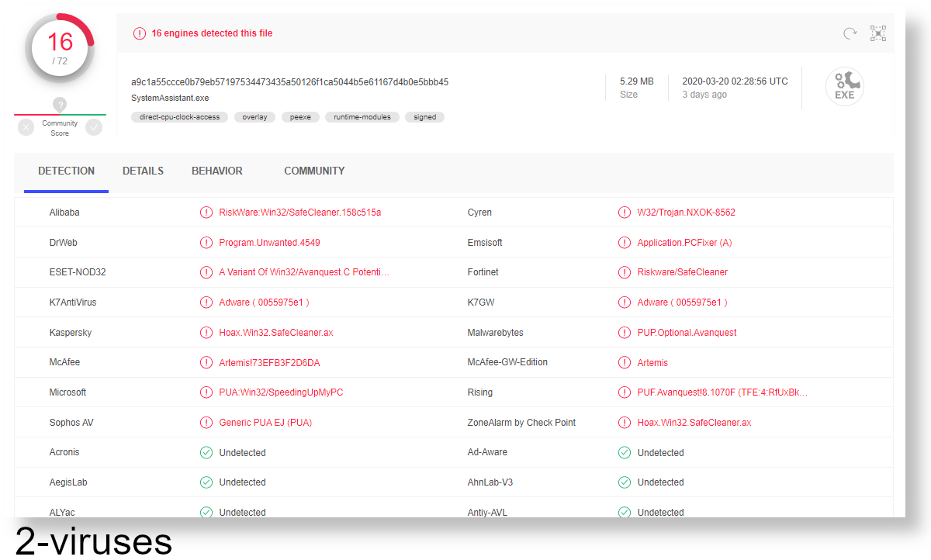Switch to the BEHAVIOR tab
The height and width of the screenshot is (560, 931).
pyautogui.click(x=217, y=171)
